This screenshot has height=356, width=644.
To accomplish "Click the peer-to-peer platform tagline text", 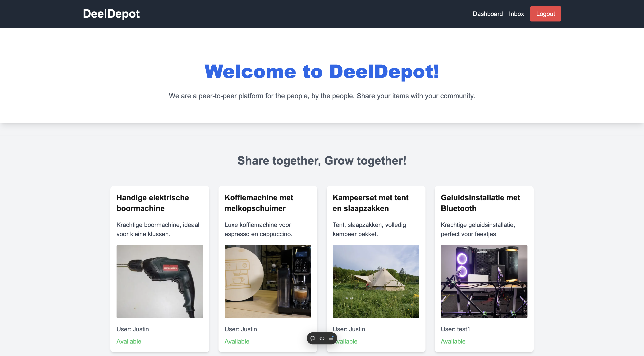I will [x=322, y=96].
